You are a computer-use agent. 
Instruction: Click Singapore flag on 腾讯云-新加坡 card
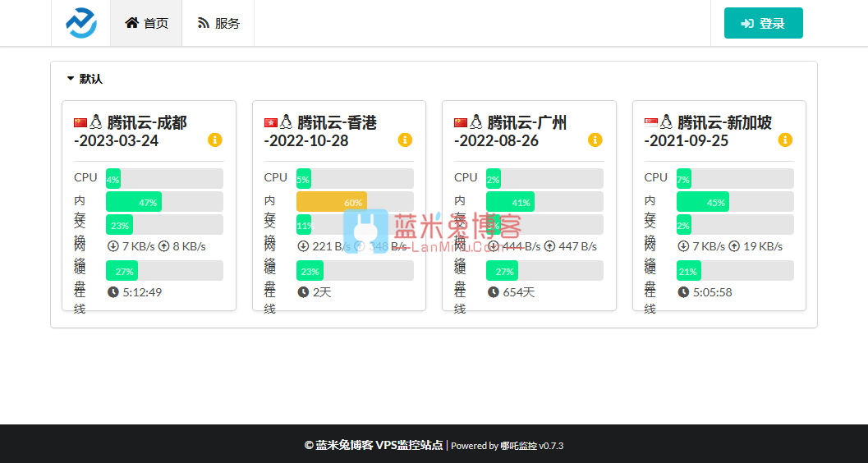tap(651, 122)
